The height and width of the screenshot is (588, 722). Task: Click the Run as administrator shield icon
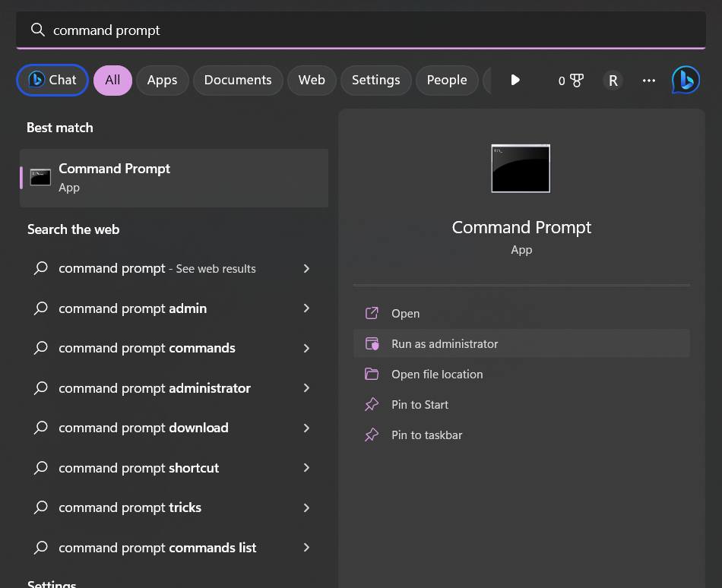point(372,343)
